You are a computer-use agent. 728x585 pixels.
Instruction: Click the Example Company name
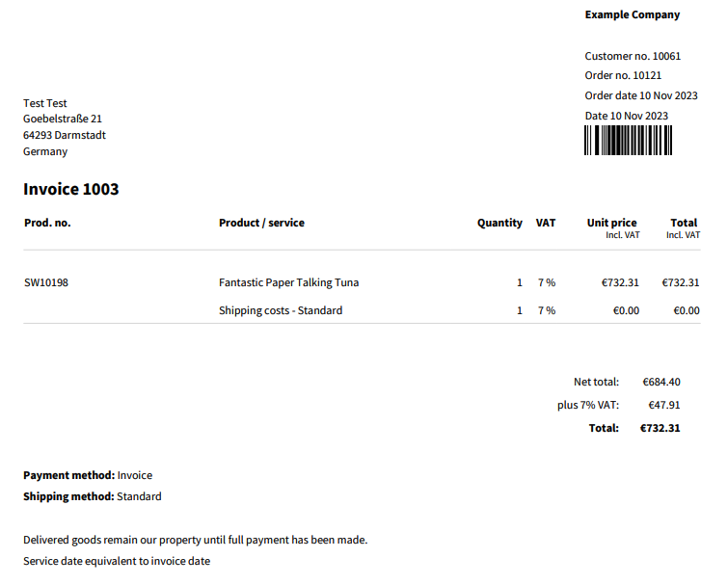click(633, 14)
